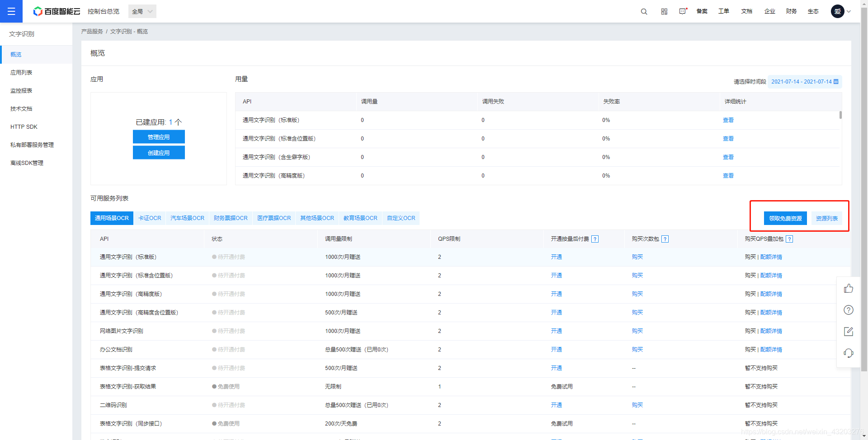Click 购买 count package for 二维码识别

[x=637, y=405]
